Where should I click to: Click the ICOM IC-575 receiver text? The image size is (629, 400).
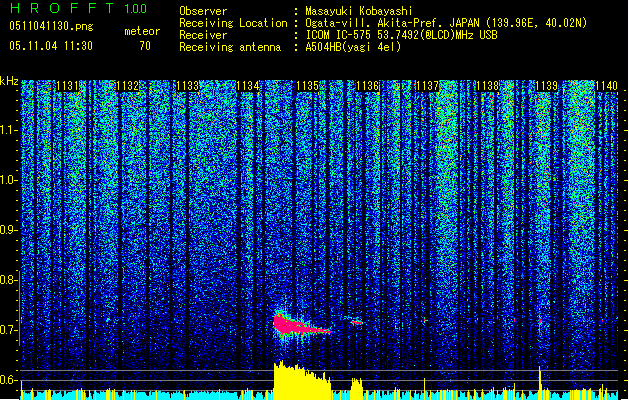(401, 35)
